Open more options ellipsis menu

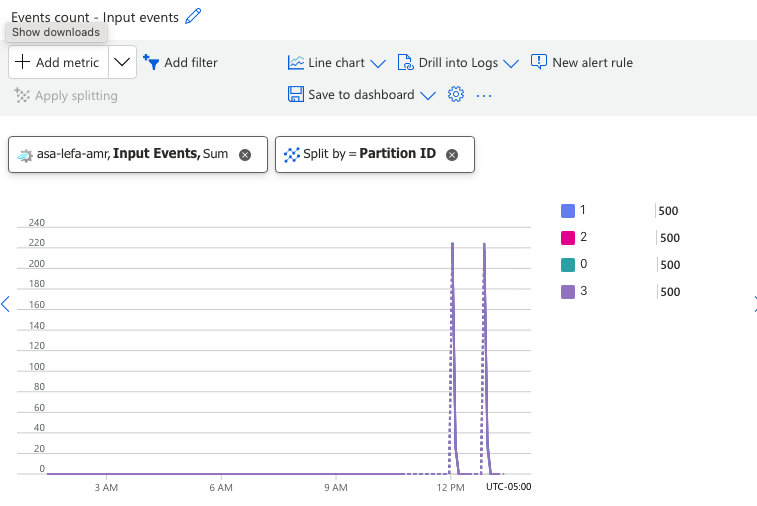tap(484, 96)
